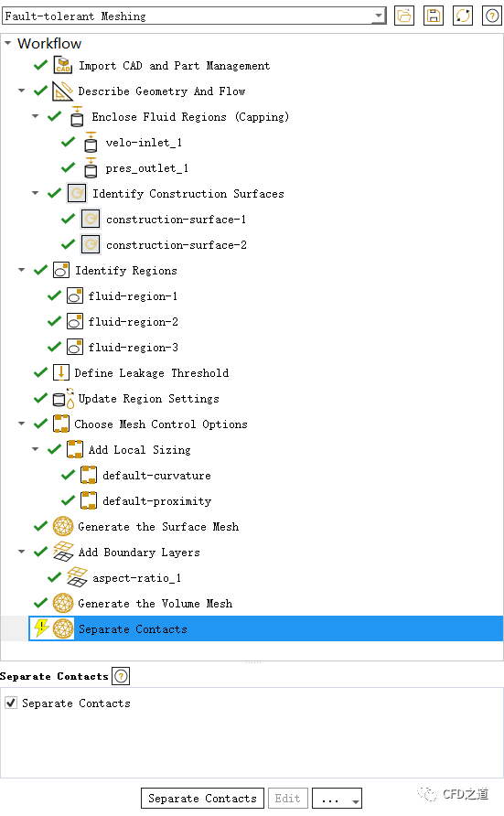
Task: Click the Update Region Settings icon
Action: click(63, 399)
